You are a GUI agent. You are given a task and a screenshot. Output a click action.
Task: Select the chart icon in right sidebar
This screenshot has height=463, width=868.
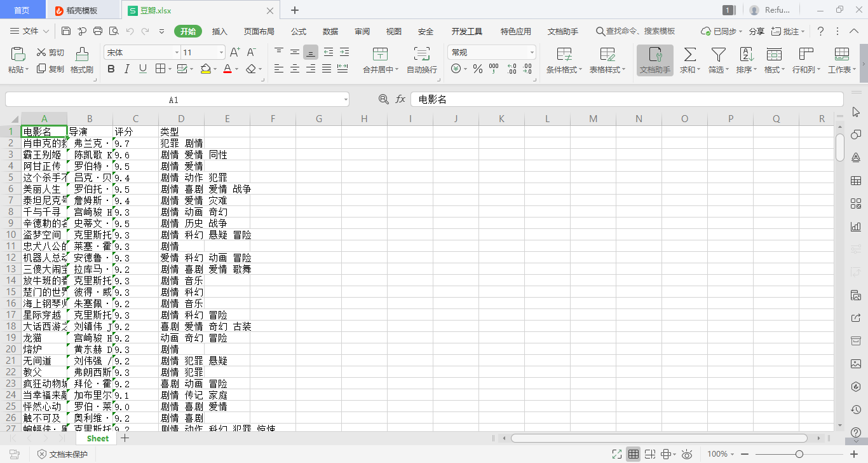pyautogui.click(x=856, y=226)
